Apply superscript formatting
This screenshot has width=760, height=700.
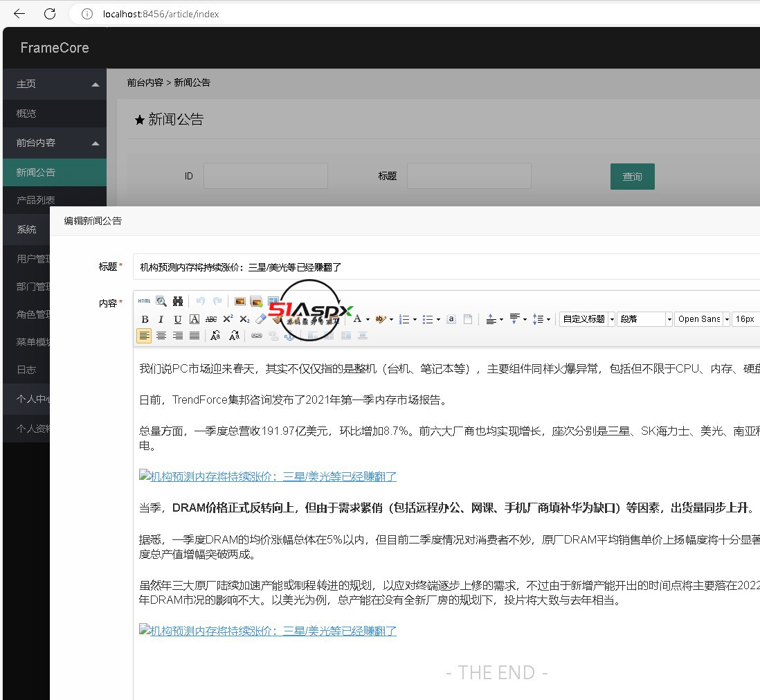[228, 319]
